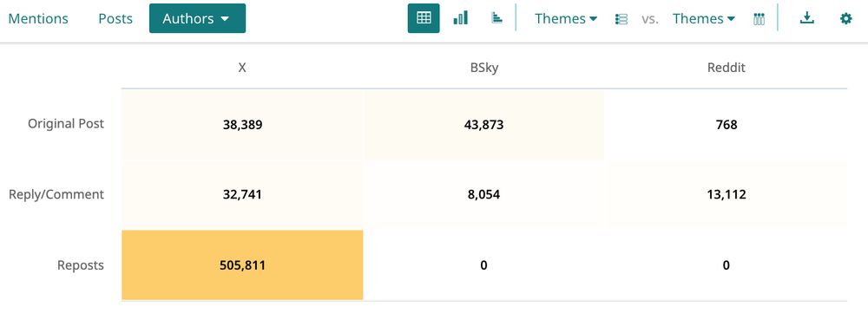Expand the second Themes dropdown after vs.

[704, 19]
